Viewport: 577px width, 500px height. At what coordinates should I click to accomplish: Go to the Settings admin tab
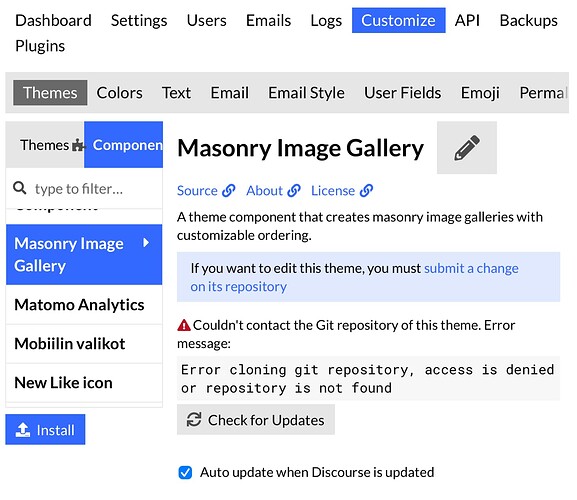[139, 21]
